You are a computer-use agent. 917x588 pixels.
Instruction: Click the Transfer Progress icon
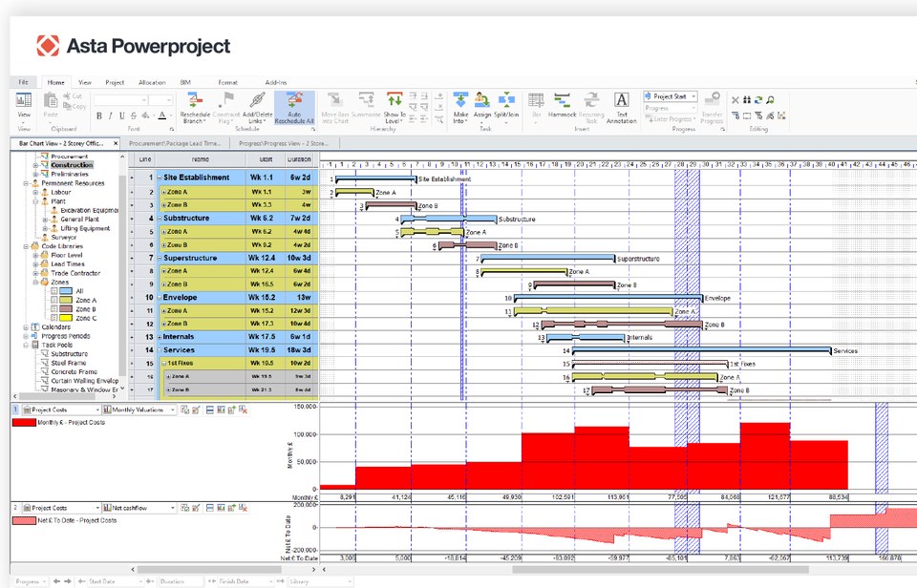pyautogui.click(x=712, y=99)
